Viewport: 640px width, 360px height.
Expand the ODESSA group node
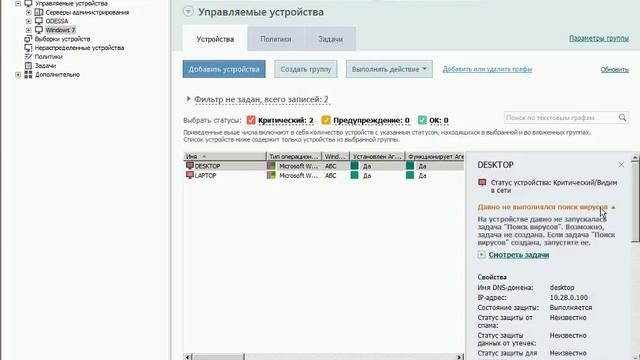(29, 21)
